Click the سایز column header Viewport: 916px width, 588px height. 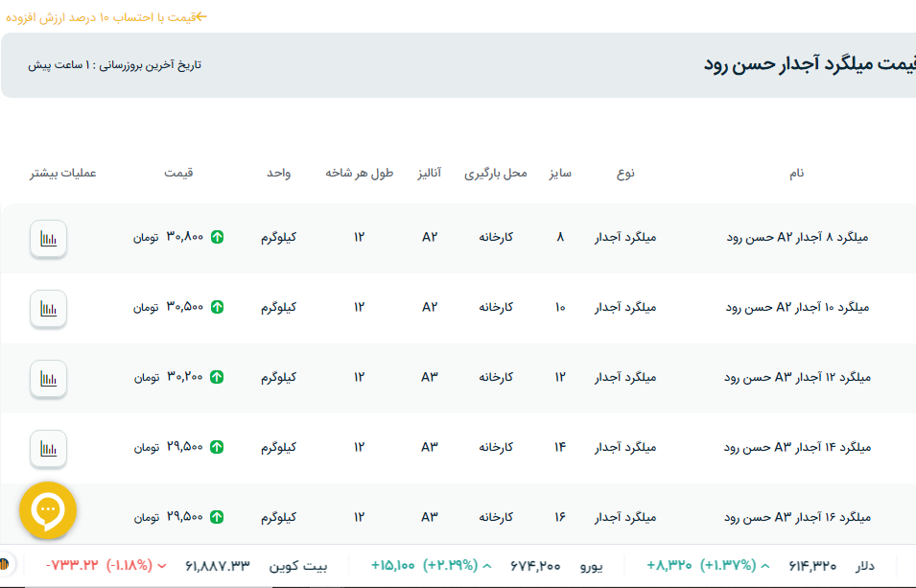[560, 174]
